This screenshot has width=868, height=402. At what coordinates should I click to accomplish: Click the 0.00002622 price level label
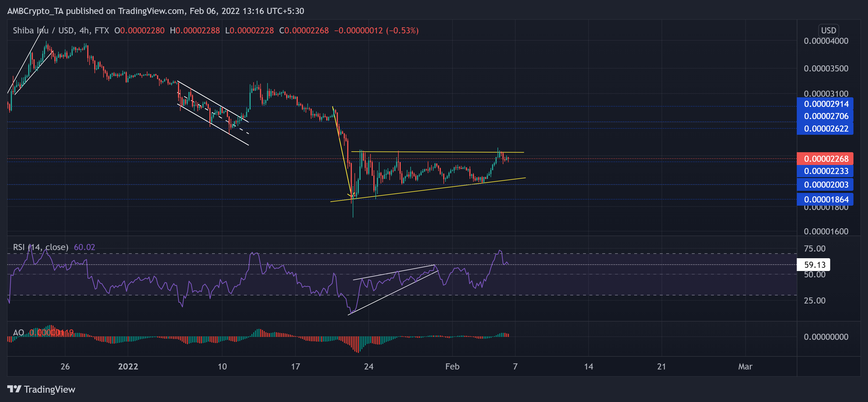[x=825, y=129]
